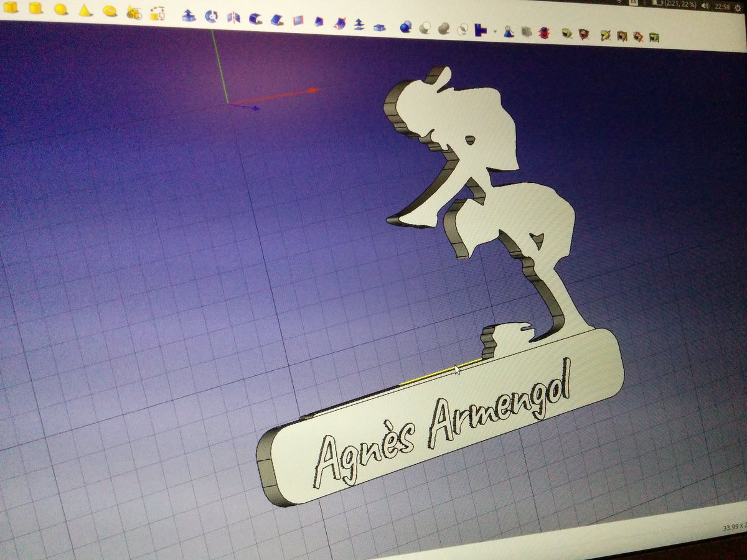Create a Sphere primitive solid
The height and width of the screenshot is (560, 747).
coord(60,9)
